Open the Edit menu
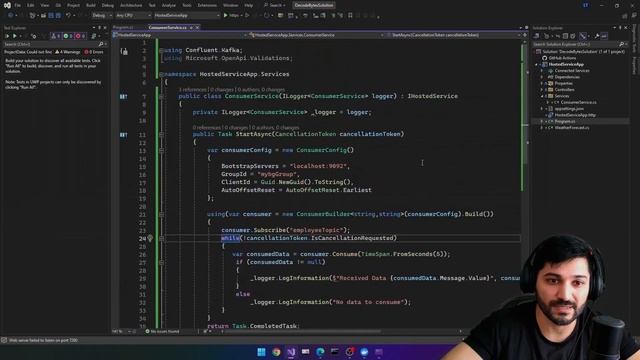Viewport: 640px width, 360px height. pyautogui.click(x=31, y=5)
